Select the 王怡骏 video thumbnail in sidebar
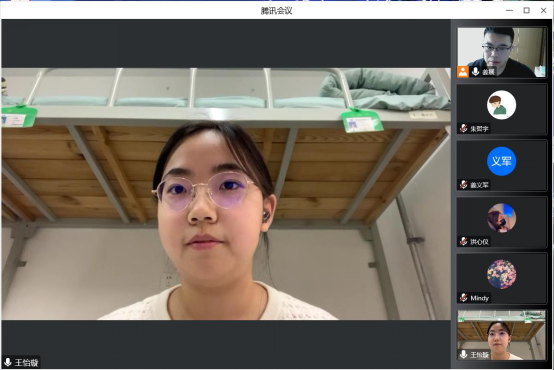 coord(501,335)
